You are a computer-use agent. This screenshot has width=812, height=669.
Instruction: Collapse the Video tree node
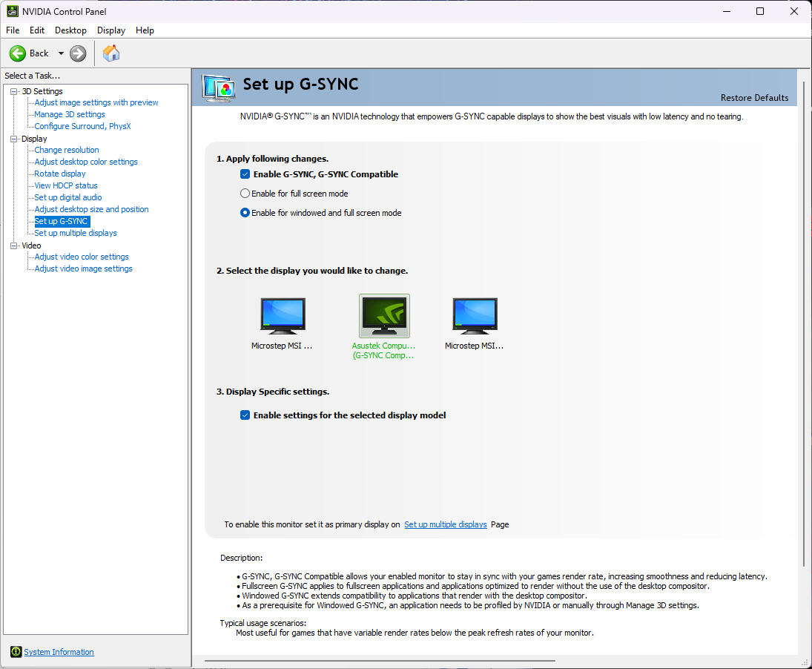point(14,245)
